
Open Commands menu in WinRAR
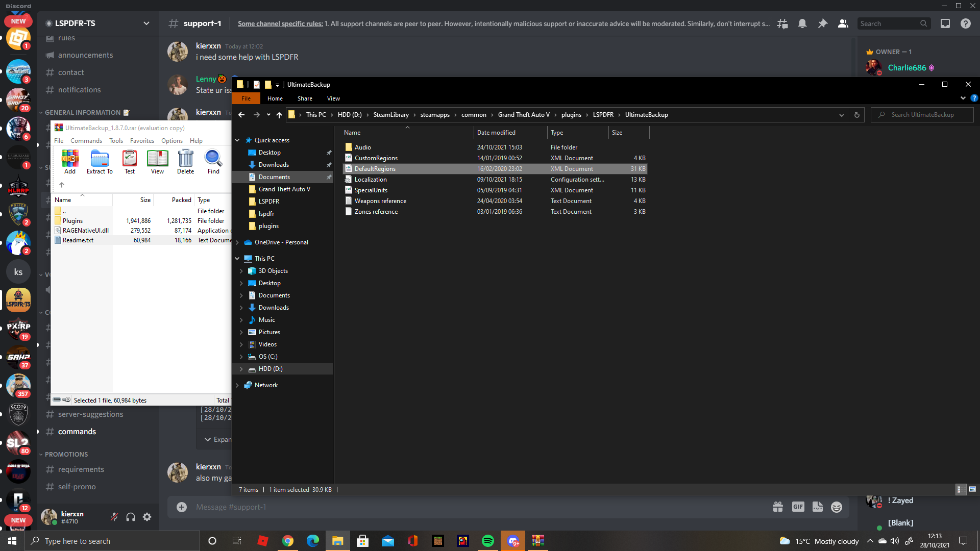point(86,141)
